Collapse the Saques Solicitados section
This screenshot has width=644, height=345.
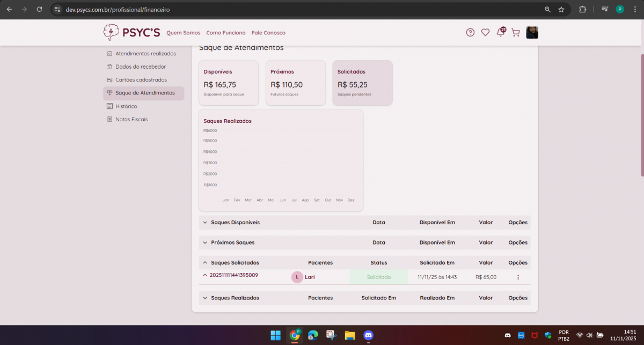205,263
